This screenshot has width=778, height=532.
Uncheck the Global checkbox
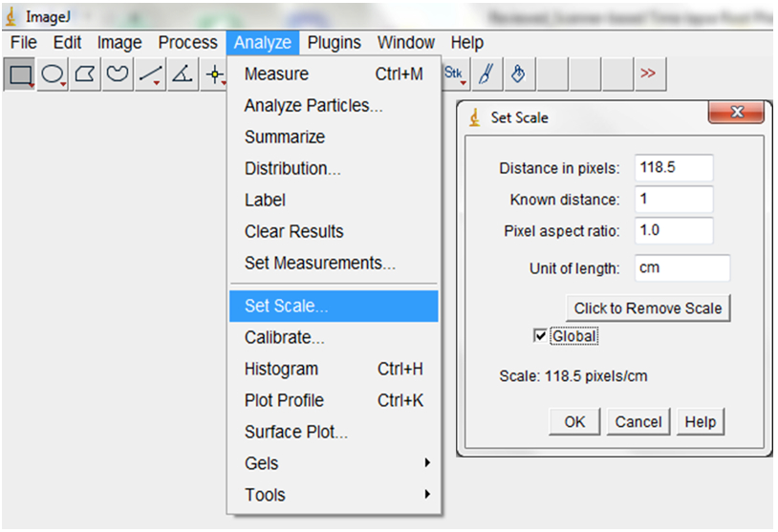click(x=540, y=335)
